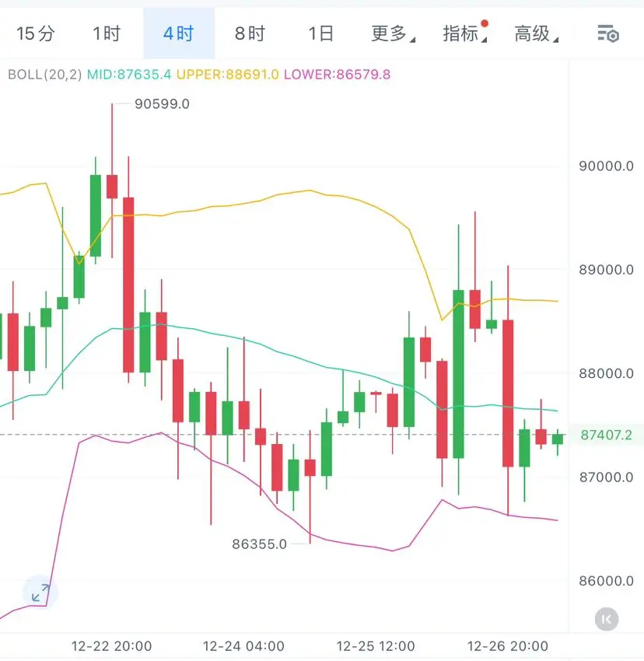Open the 更多 timeframe dropdown
Screen dimensions: 644x661
(x=393, y=33)
